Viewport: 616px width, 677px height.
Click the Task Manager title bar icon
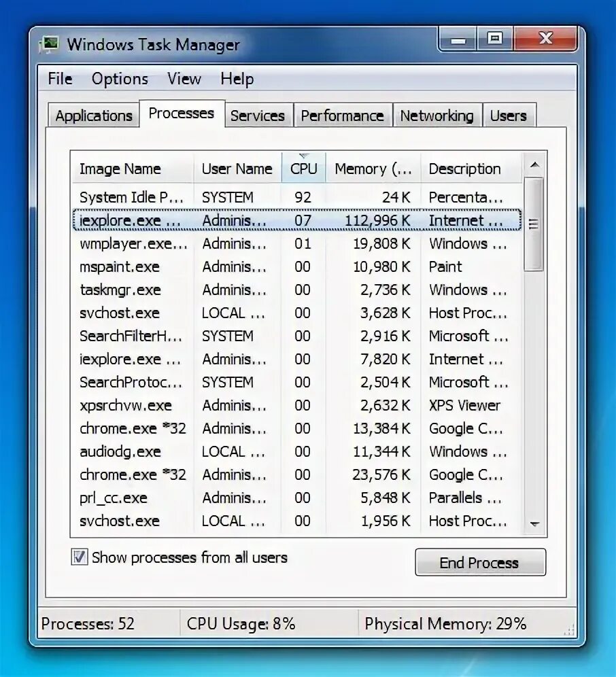click(x=49, y=44)
